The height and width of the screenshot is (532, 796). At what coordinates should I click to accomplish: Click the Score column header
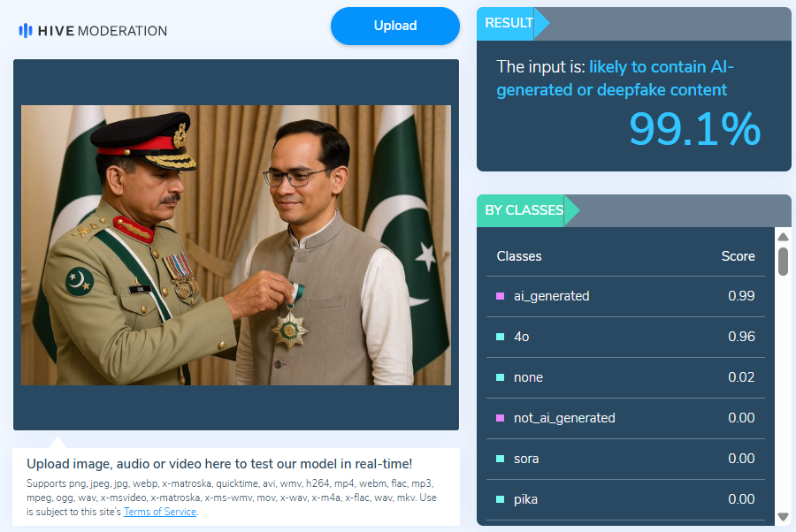coord(738,256)
